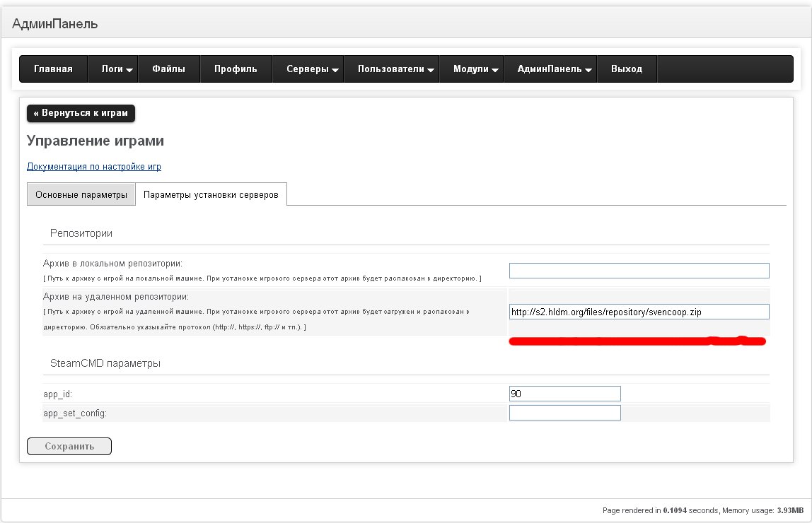Focus the app_set_config input field
This screenshot has width=812, height=523.
[564, 413]
